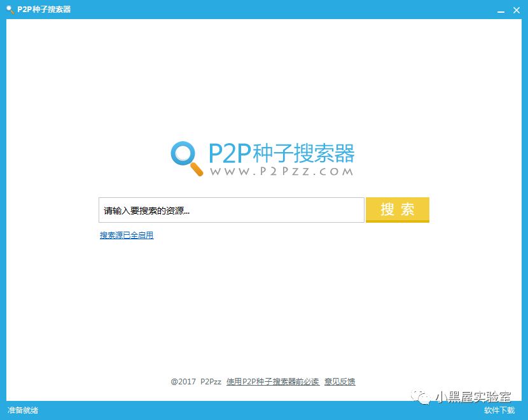Screen dimensions: 528x420
Task: Click the @2017 P2Pzz copyright text
Action: (196, 382)
